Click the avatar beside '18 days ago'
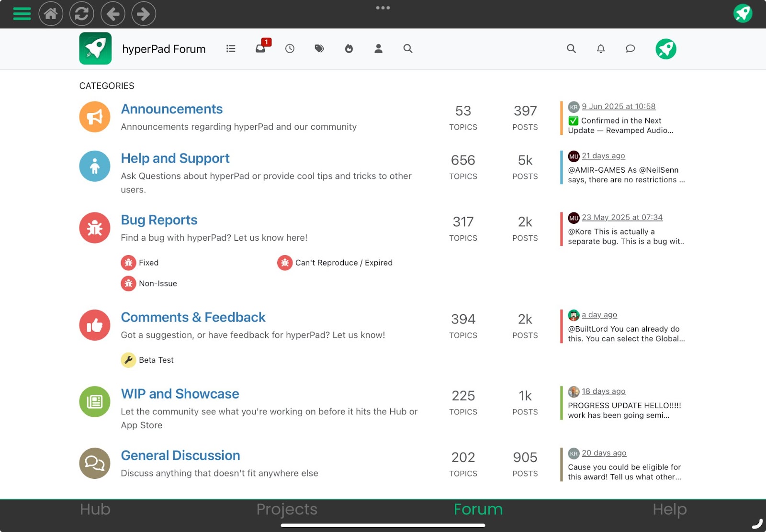 point(574,391)
